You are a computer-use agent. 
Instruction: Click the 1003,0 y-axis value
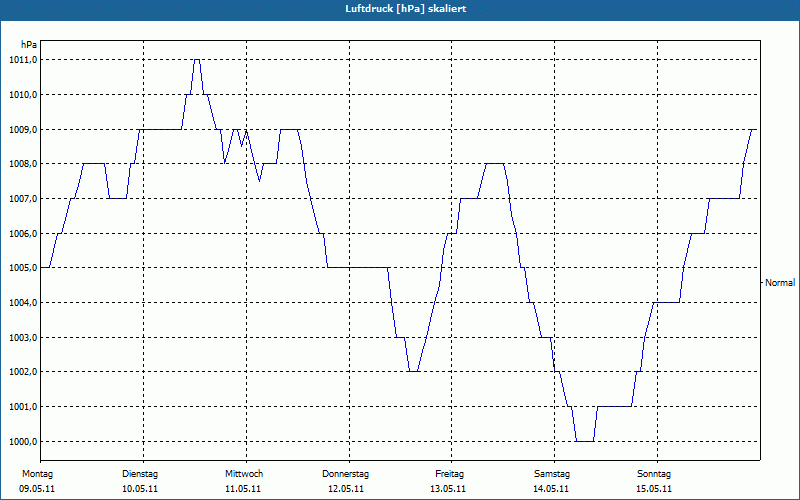(x=23, y=338)
